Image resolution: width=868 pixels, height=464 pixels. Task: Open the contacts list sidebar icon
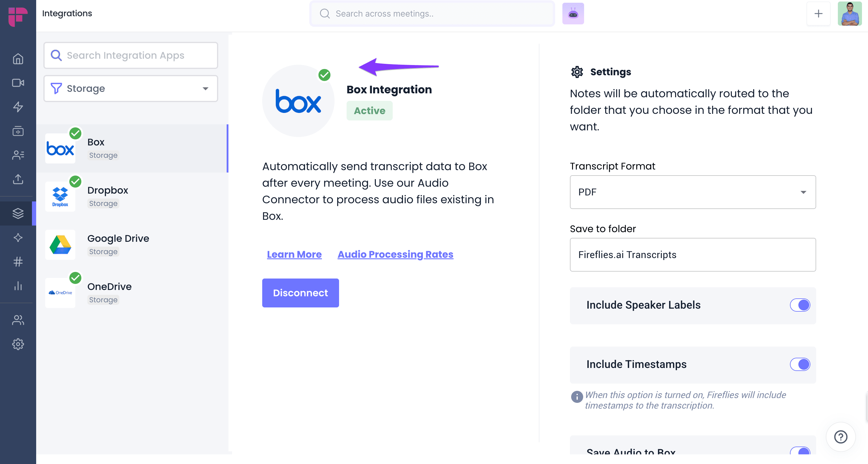coord(18,155)
